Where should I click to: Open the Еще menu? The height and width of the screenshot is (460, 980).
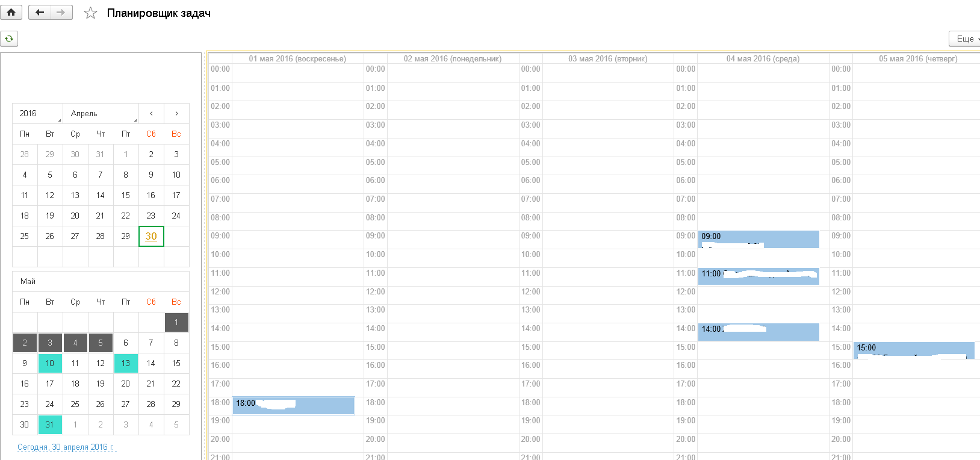click(965, 39)
